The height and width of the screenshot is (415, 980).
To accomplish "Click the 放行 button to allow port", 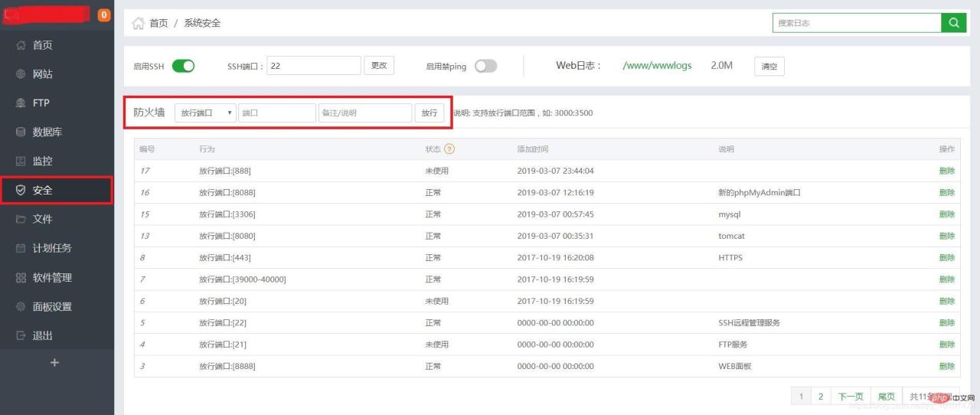I will [x=430, y=113].
